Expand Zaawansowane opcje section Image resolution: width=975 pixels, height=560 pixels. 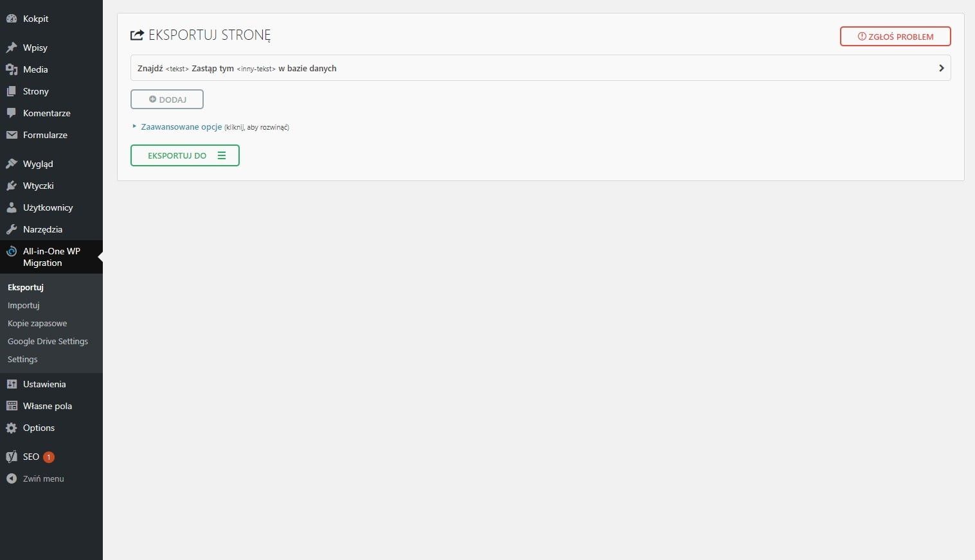tap(181, 127)
